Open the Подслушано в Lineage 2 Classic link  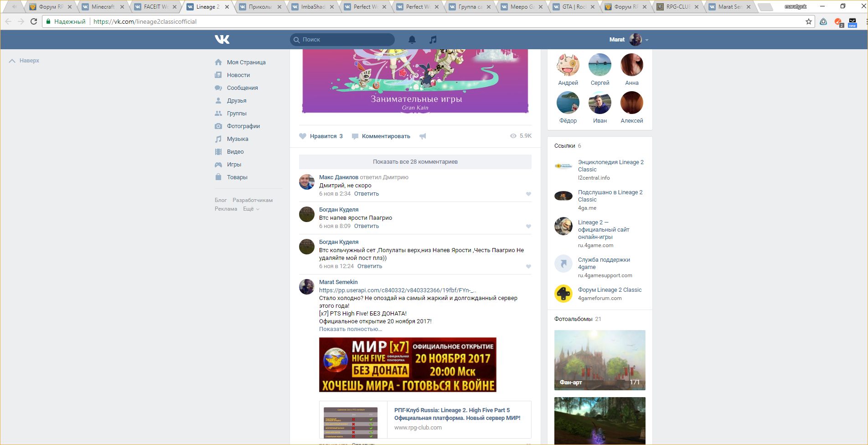[x=610, y=196]
